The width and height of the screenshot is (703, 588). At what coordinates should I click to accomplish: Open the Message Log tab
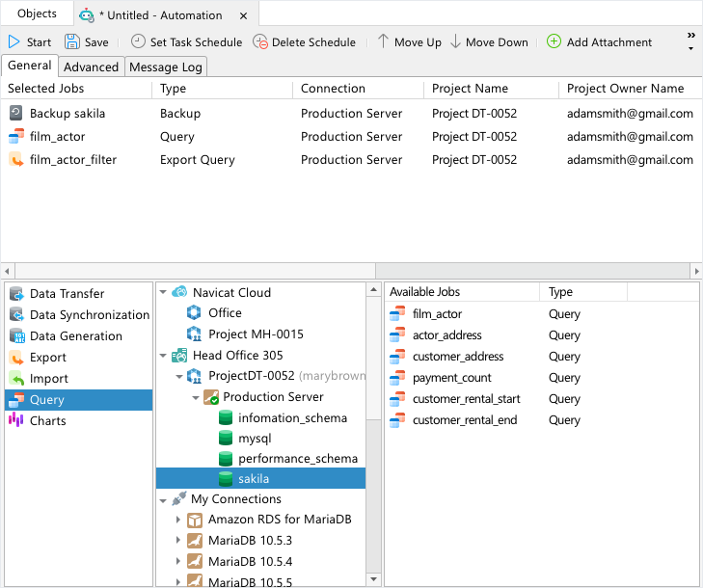(166, 67)
